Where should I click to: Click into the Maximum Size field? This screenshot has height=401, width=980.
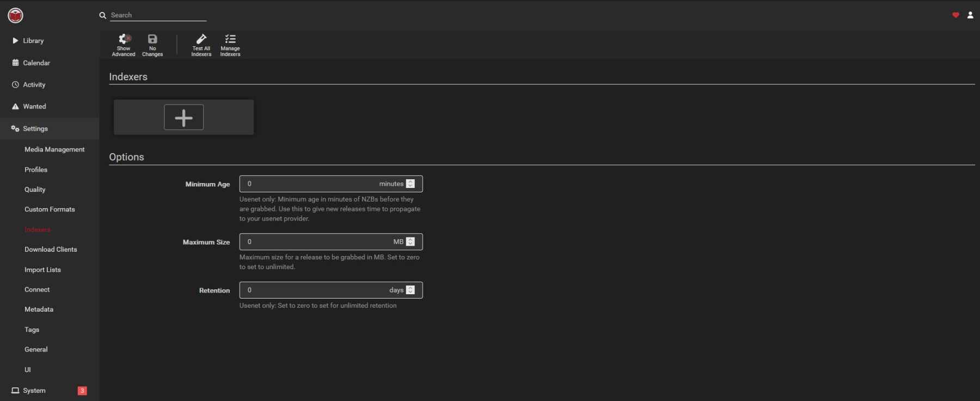316,242
